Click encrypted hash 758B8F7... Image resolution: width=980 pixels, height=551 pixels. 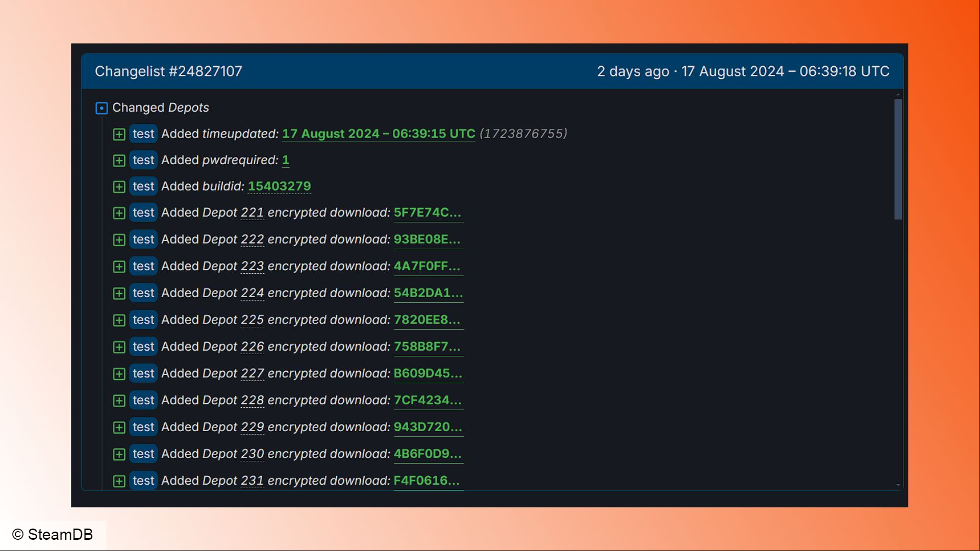428,347
